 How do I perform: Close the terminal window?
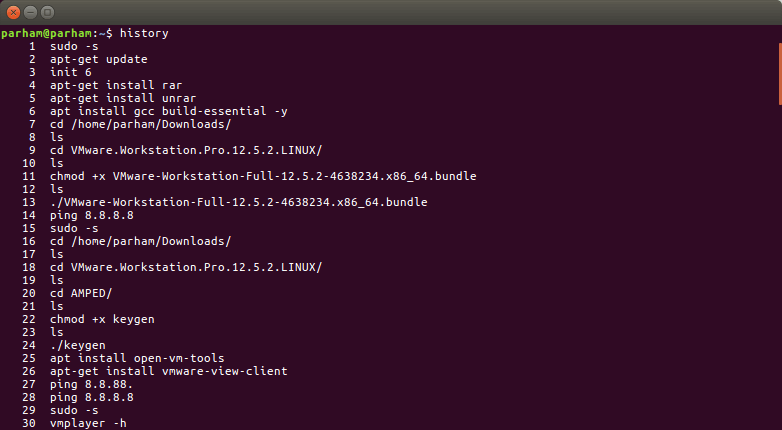tap(13, 11)
